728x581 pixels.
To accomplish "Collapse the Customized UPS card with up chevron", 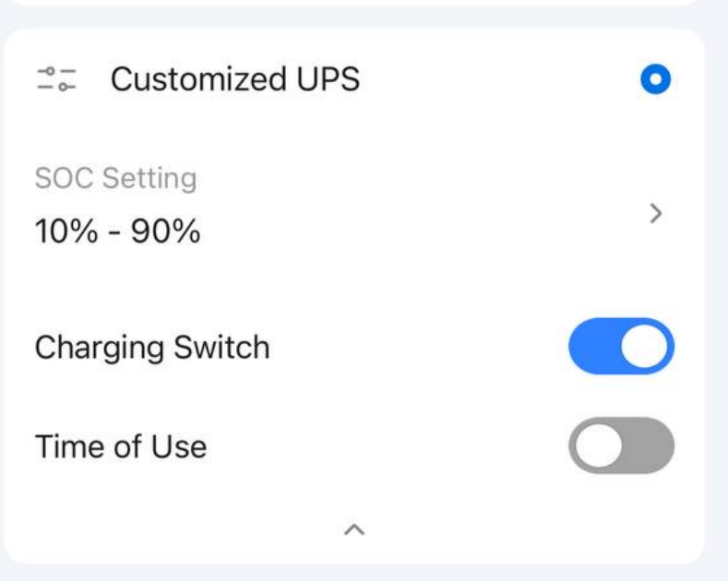I will click(x=354, y=529).
